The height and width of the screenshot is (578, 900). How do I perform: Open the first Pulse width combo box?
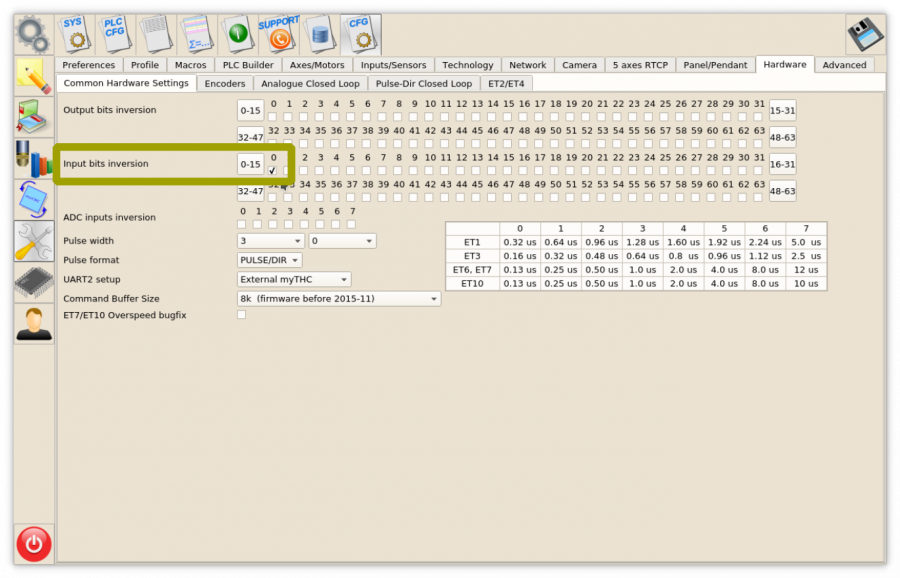coord(270,241)
